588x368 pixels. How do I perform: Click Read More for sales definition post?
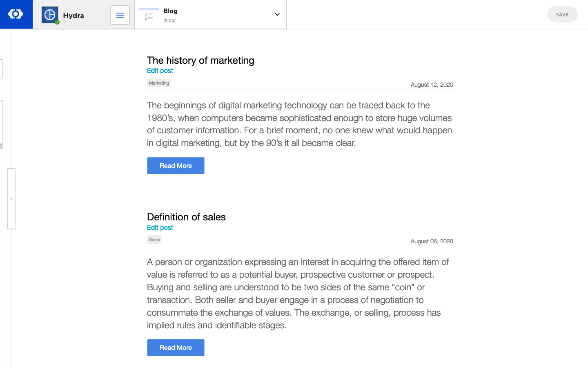click(x=176, y=348)
